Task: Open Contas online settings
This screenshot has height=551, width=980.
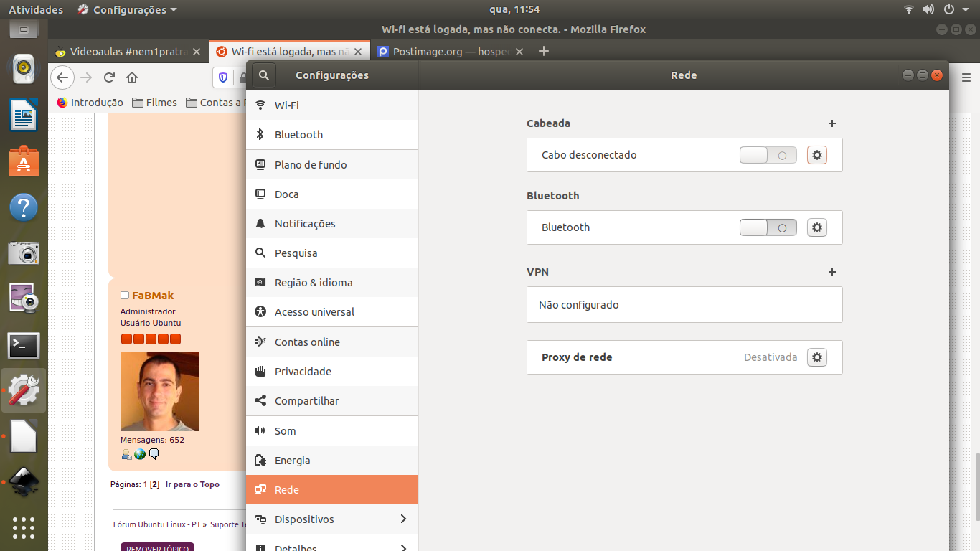Action: coord(332,342)
